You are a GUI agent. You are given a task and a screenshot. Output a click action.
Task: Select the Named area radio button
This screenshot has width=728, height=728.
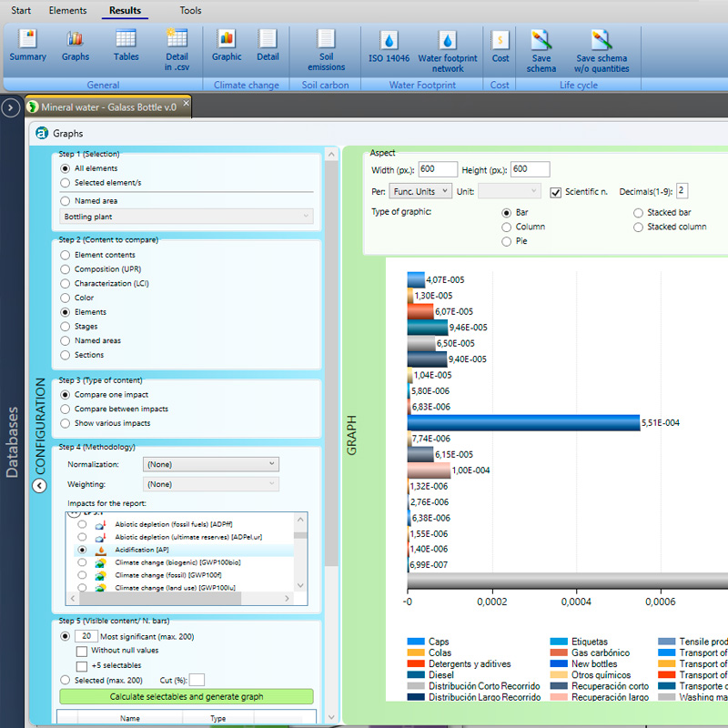click(65, 201)
